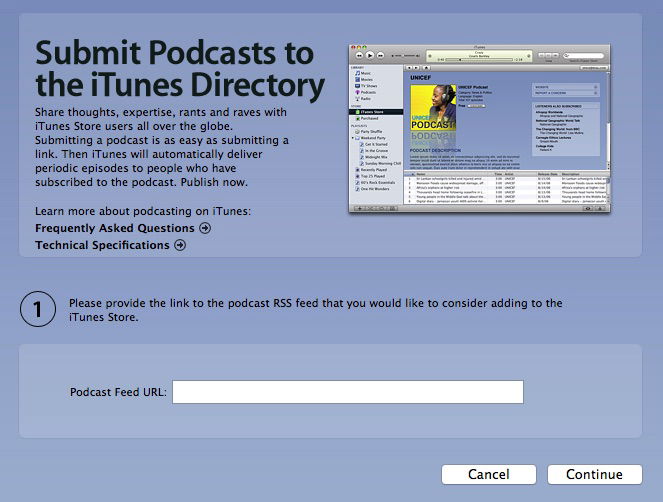Viewport: 663px width, 502px height.
Task: Click the iTunes preview screenshot thumbnail
Action: tap(479, 128)
